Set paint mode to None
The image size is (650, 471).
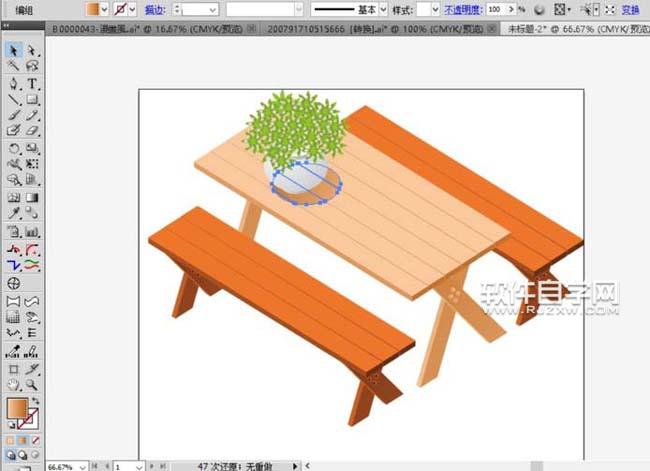pos(36,441)
